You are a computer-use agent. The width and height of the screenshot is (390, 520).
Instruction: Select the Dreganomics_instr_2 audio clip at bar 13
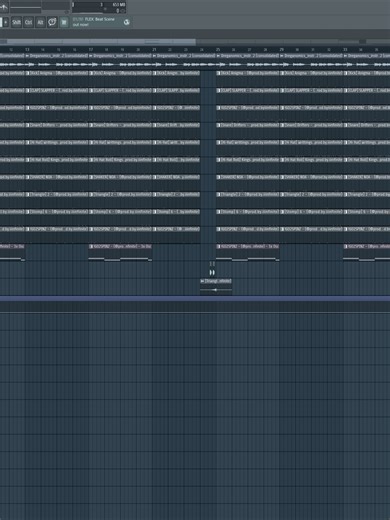tap(57, 61)
